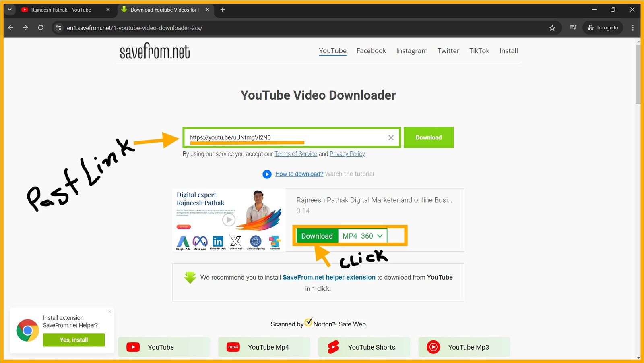Click the blue play icon for tutorial
Screen dimensions: 644x363
267,174
